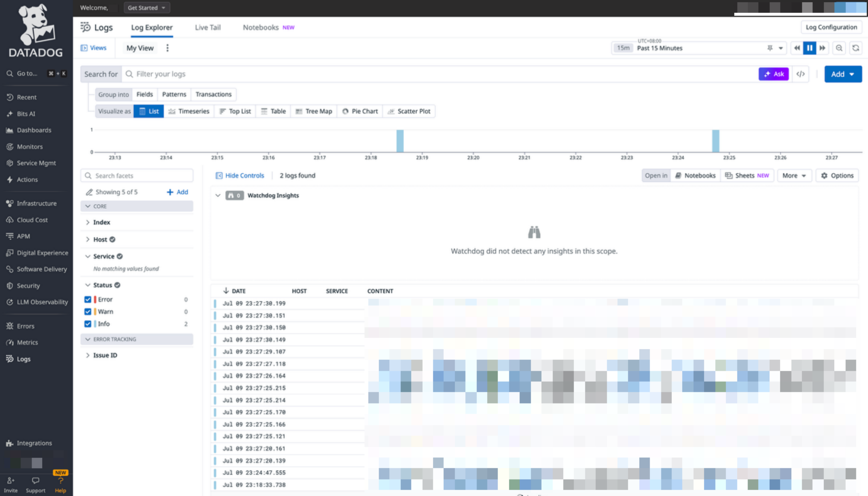Open the My View kebab menu
The width and height of the screenshot is (868, 496).
pos(168,48)
